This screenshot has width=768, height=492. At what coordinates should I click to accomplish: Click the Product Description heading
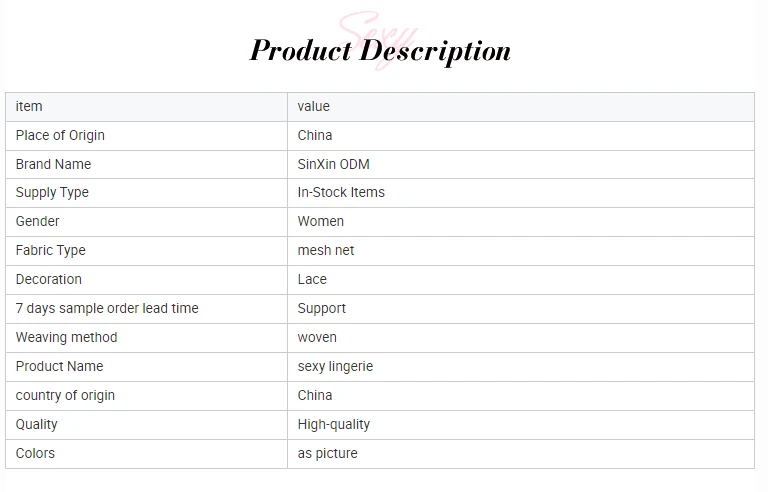pyautogui.click(x=380, y=51)
